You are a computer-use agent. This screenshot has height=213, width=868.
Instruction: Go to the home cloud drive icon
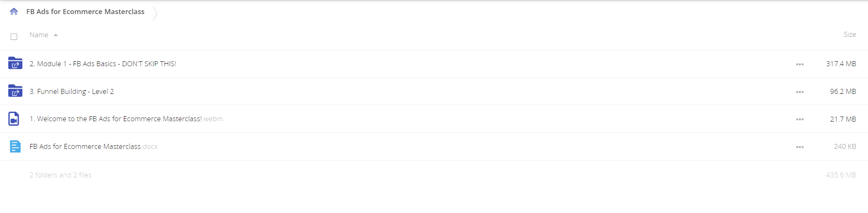pos(14,12)
